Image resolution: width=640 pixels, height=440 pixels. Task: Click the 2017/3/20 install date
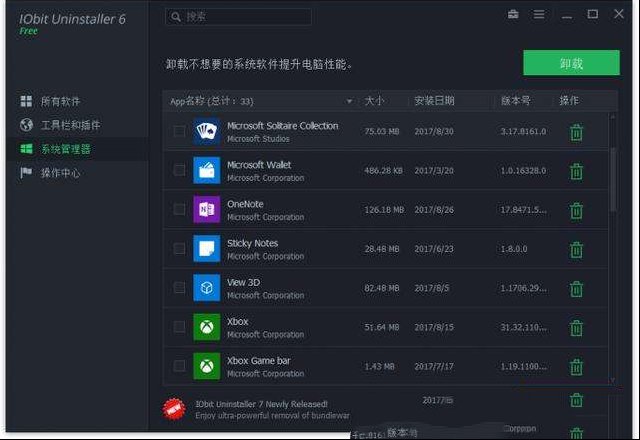click(x=434, y=171)
